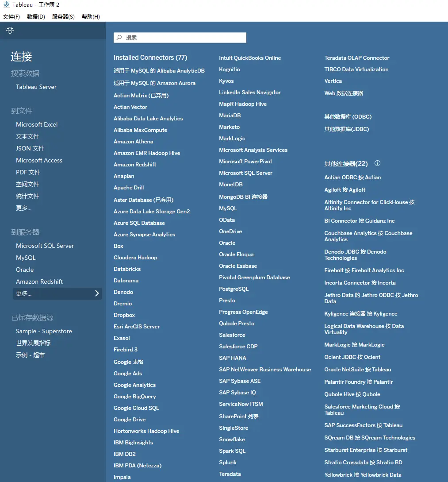Open 示例 - 超市 saved data source
The image size is (448, 482).
coord(31,355)
